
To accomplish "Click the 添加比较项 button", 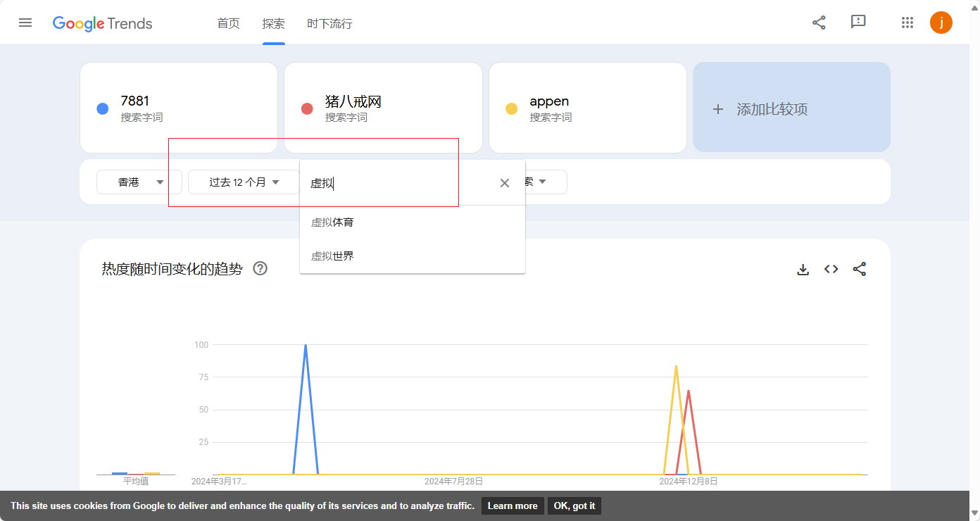I will 791,107.
